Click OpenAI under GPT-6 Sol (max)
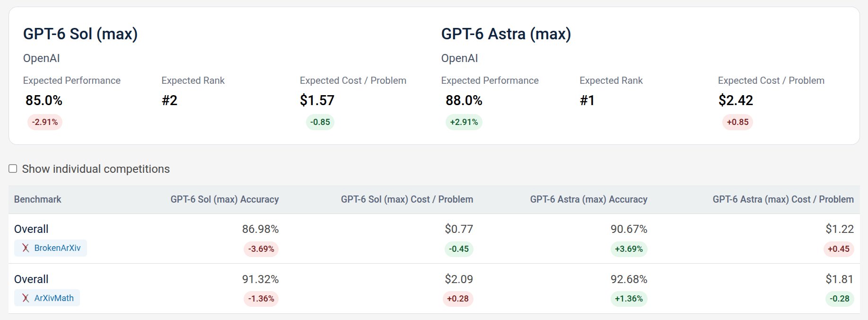This screenshot has height=320, width=868. 42,58
